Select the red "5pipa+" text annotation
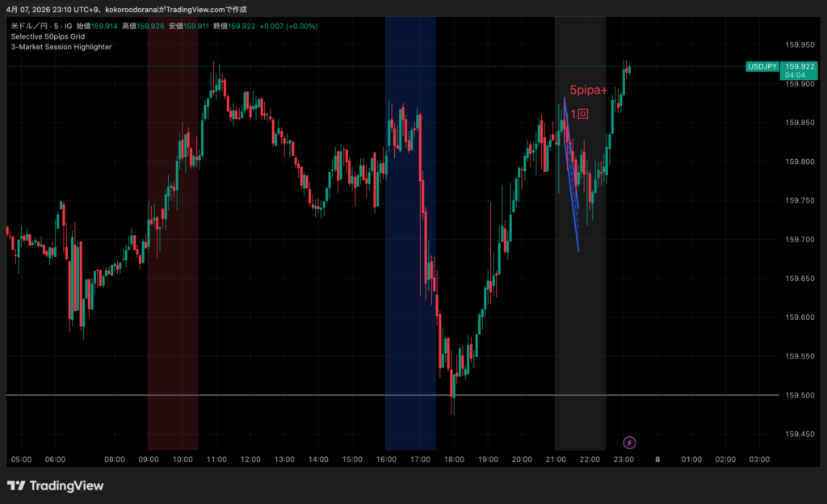 pyautogui.click(x=588, y=90)
